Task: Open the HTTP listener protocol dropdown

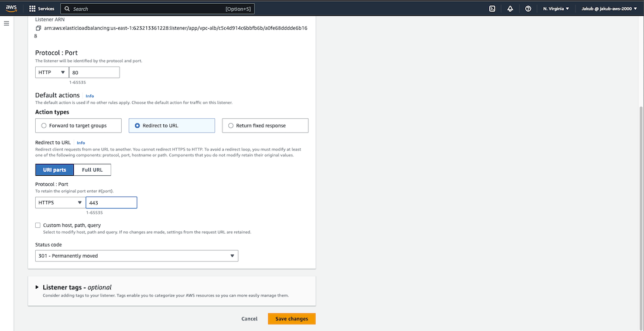Action: coord(52,72)
